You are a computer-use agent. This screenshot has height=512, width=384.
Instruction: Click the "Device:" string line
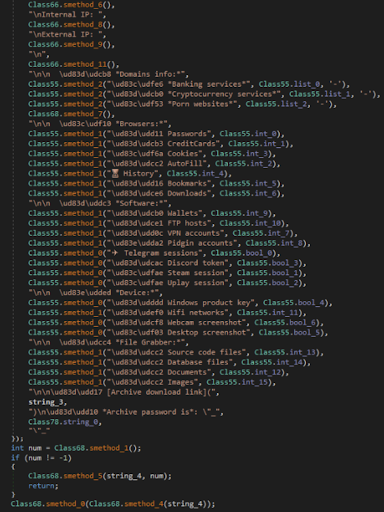point(96,293)
